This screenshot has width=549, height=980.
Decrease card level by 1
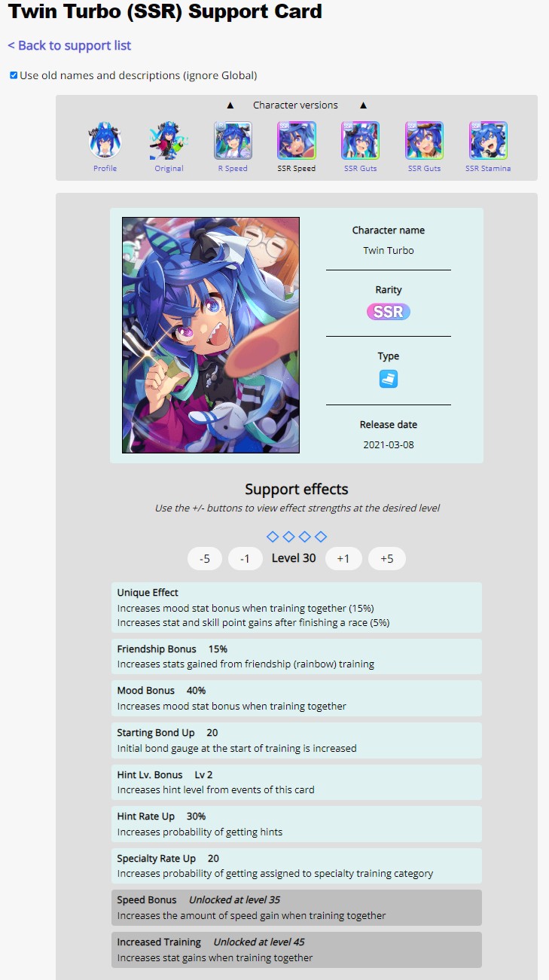[246, 559]
